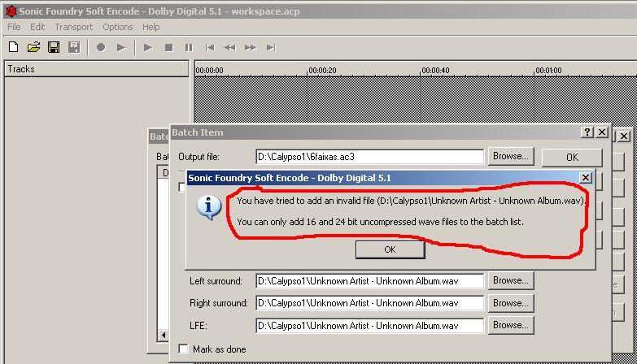The height and width of the screenshot is (364, 637).
Task: Click OK in the Batch Item dialog
Action: (x=572, y=158)
